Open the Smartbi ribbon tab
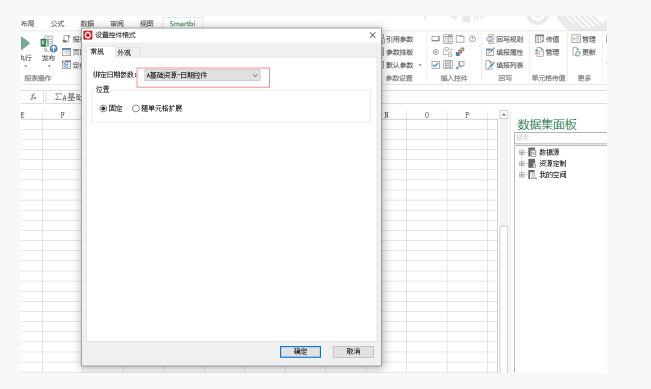This screenshot has height=389, width=651. point(182,23)
